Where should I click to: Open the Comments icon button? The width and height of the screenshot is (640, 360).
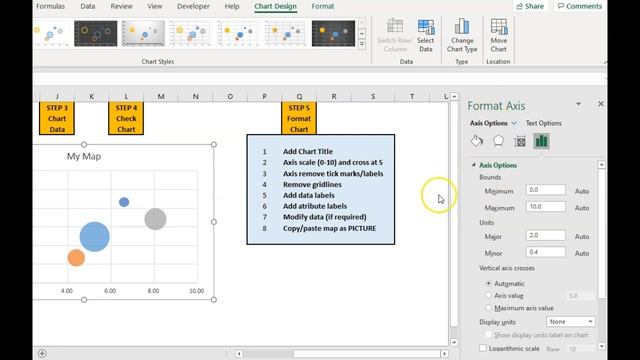[x=580, y=6]
